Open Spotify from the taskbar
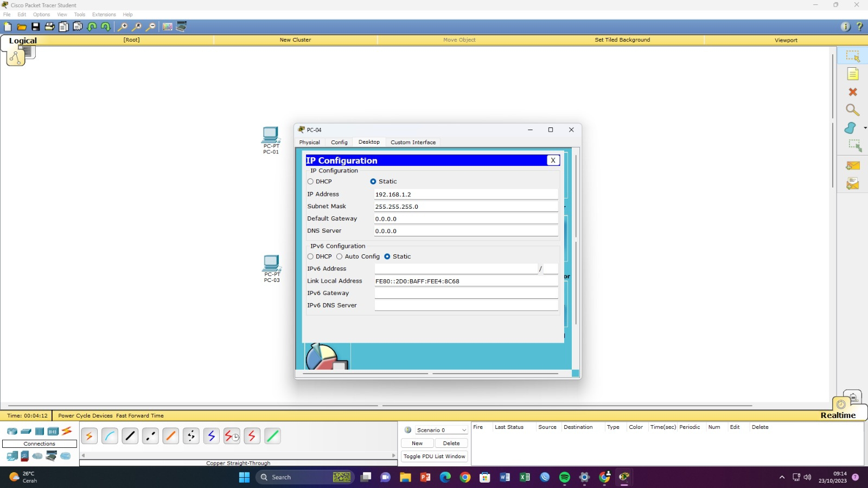 (x=564, y=477)
